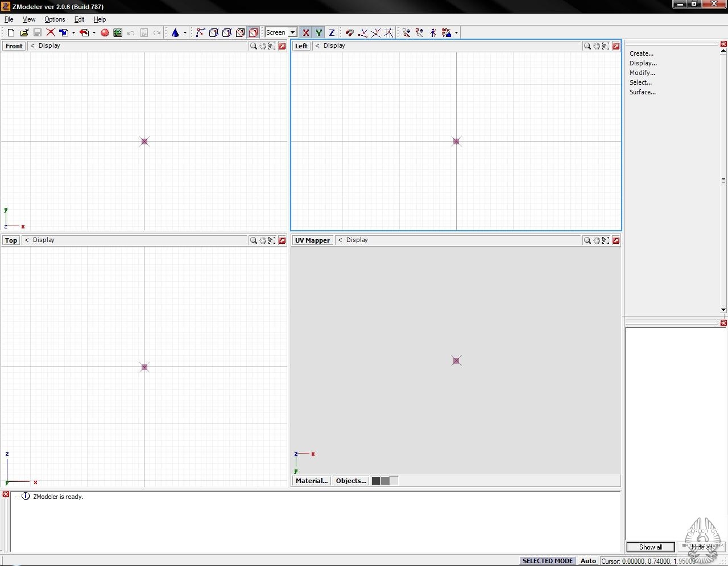Image resolution: width=728 pixels, height=566 pixels.
Task: Open the Front view type selector
Action: [14, 46]
